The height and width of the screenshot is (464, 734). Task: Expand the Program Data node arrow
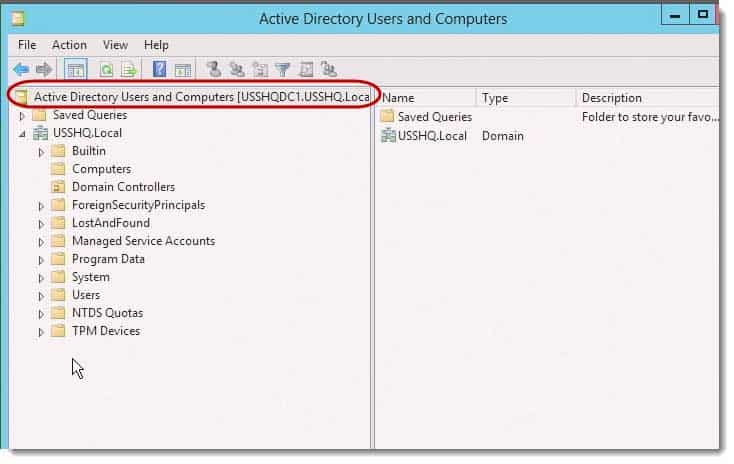41,260
